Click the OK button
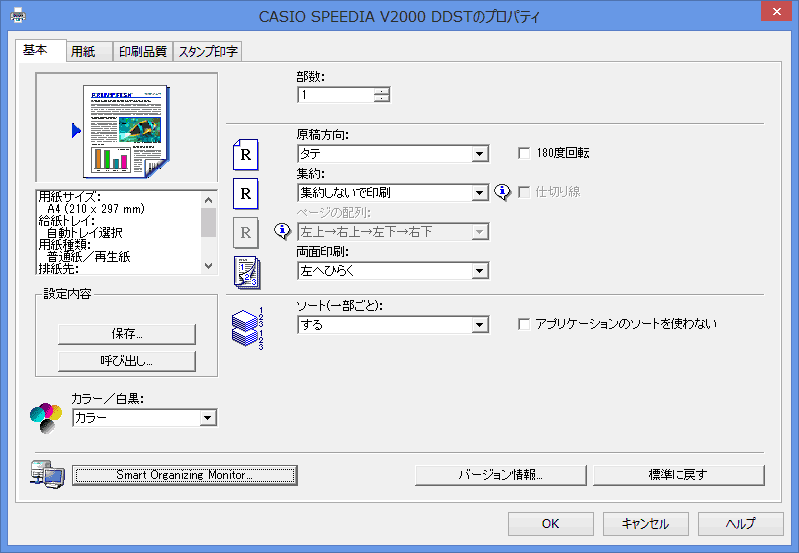This screenshot has width=799, height=553. (x=551, y=524)
